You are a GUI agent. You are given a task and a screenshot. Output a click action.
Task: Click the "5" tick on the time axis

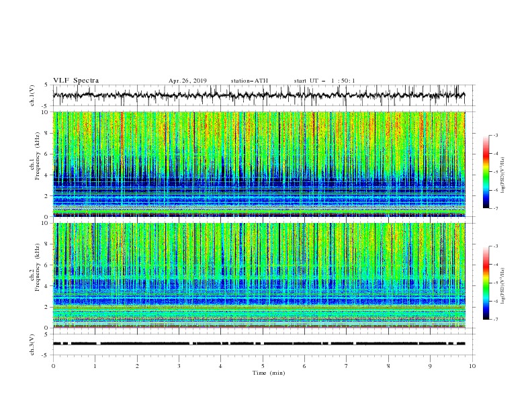[x=263, y=366]
